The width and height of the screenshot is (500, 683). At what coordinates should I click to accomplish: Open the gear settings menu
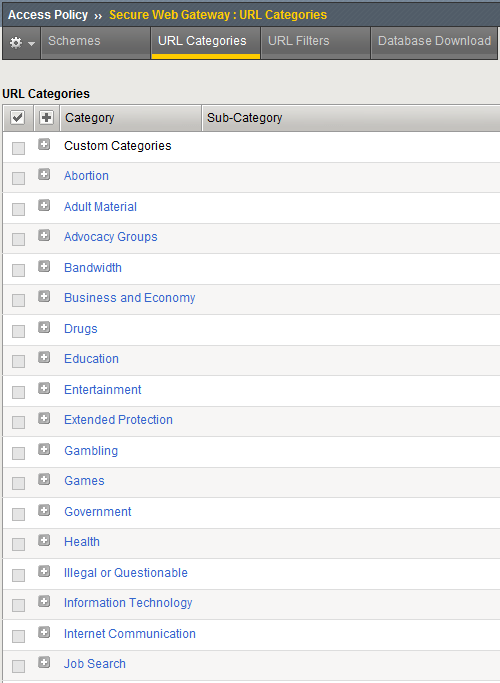(21, 43)
